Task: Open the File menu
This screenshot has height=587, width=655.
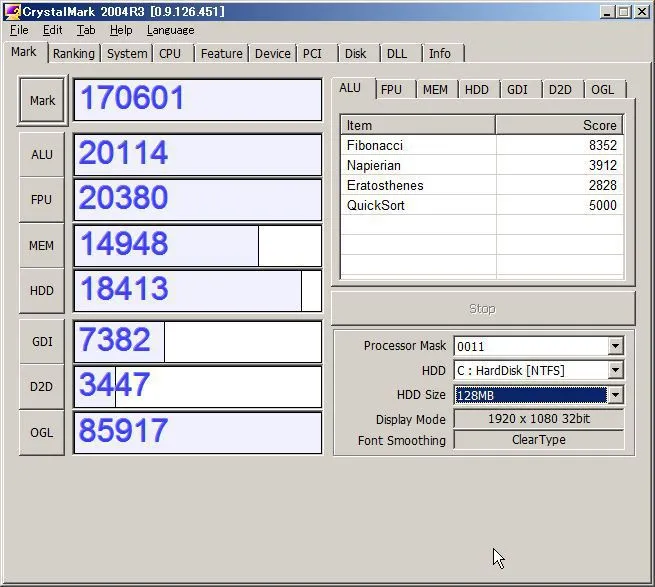Action: pyautogui.click(x=19, y=30)
